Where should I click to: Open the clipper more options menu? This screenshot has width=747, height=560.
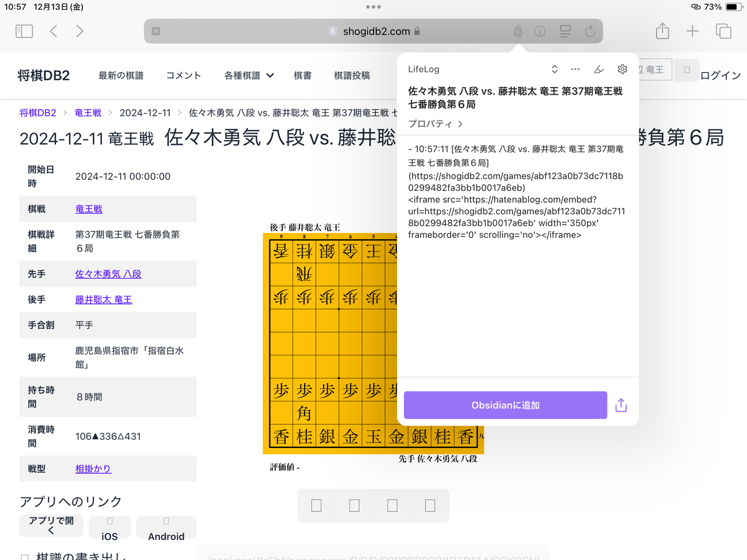click(575, 69)
